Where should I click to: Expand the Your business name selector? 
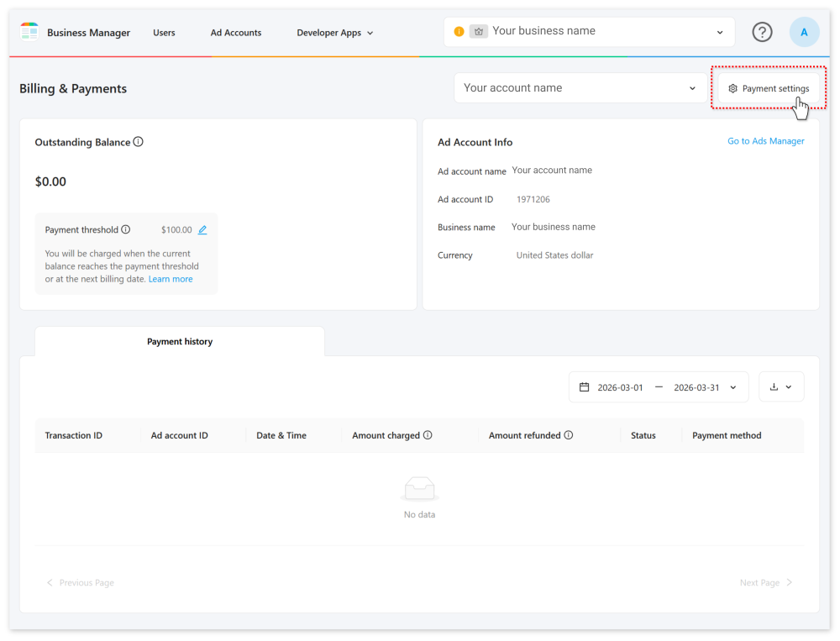(589, 32)
